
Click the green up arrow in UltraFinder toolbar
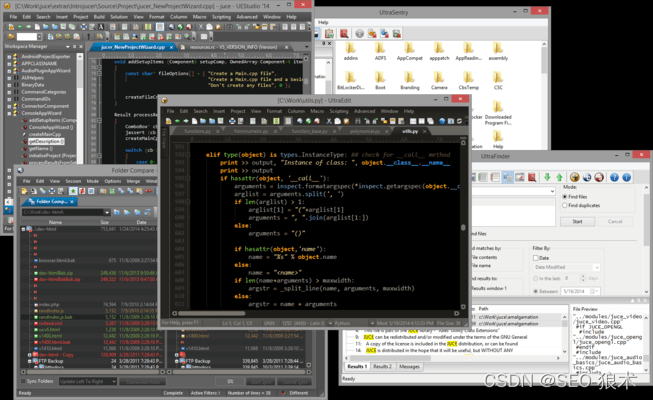pyautogui.click(x=559, y=177)
